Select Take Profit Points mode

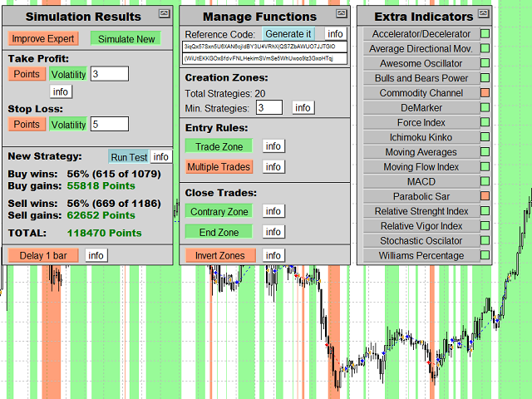pos(27,75)
